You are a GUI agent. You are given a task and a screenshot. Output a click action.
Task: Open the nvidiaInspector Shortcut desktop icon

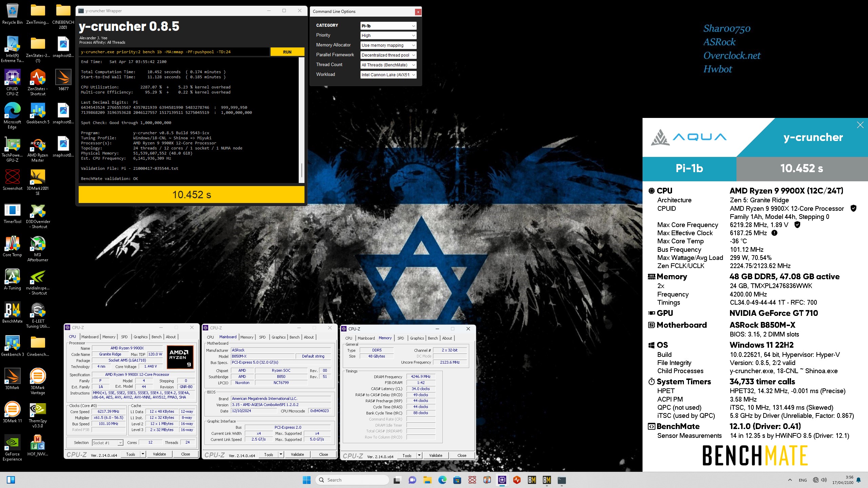[x=38, y=282]
